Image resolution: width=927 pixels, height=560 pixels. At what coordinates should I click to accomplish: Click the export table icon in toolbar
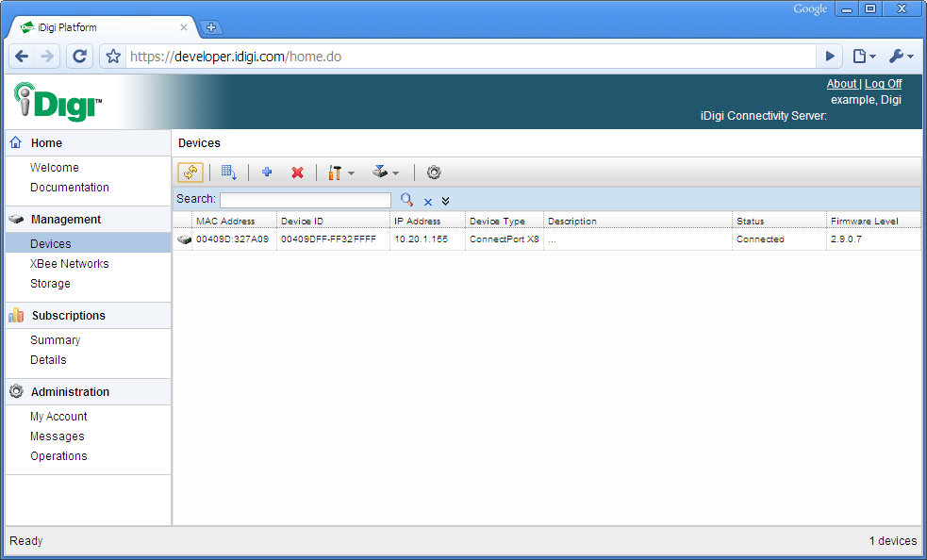228,173
